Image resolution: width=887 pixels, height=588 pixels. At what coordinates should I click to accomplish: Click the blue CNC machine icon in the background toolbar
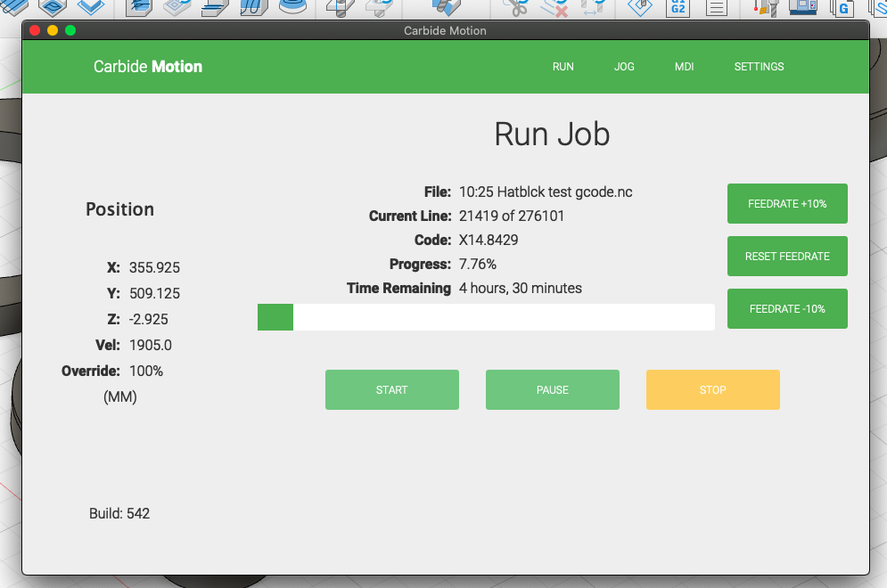pyautogui.click(x=803, y=7)
